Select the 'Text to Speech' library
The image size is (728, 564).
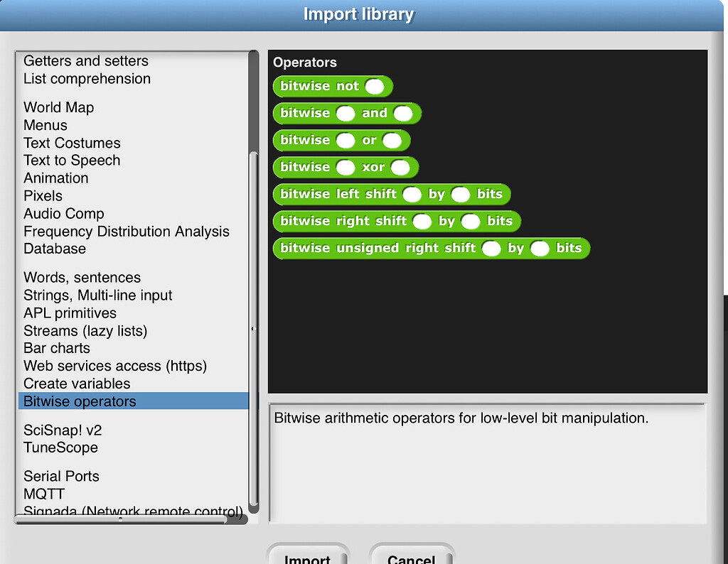pyautogui.click(x=71, y=160)
